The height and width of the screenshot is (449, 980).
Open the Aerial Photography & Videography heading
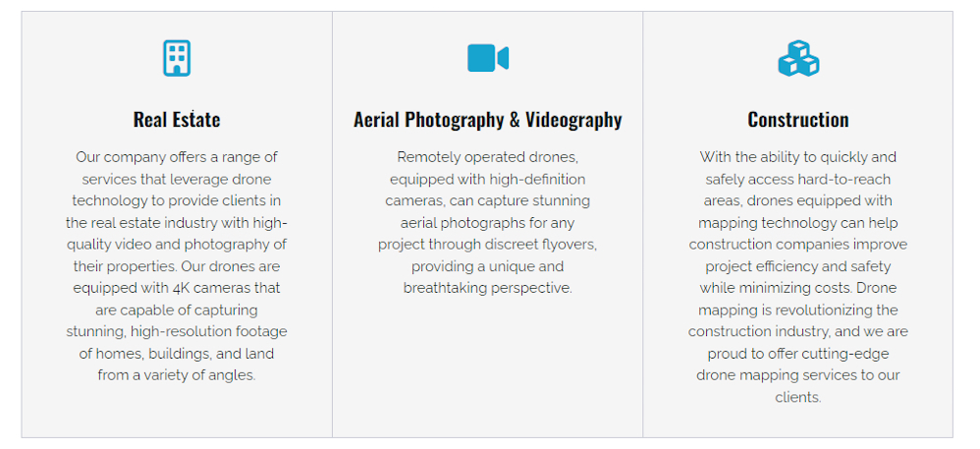click(x=487, y=120)
